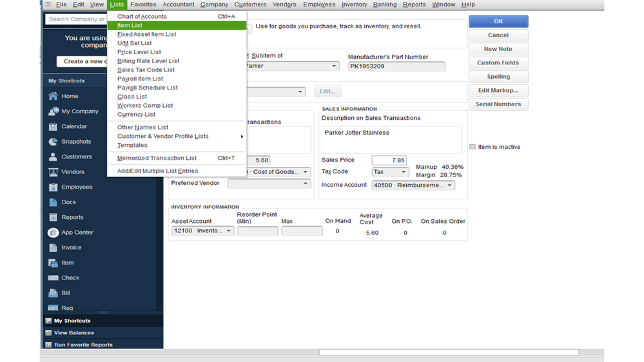Open Other Names List entry
Screen dimensions: 644x362
pyautogui.click(x=177, y=128)
